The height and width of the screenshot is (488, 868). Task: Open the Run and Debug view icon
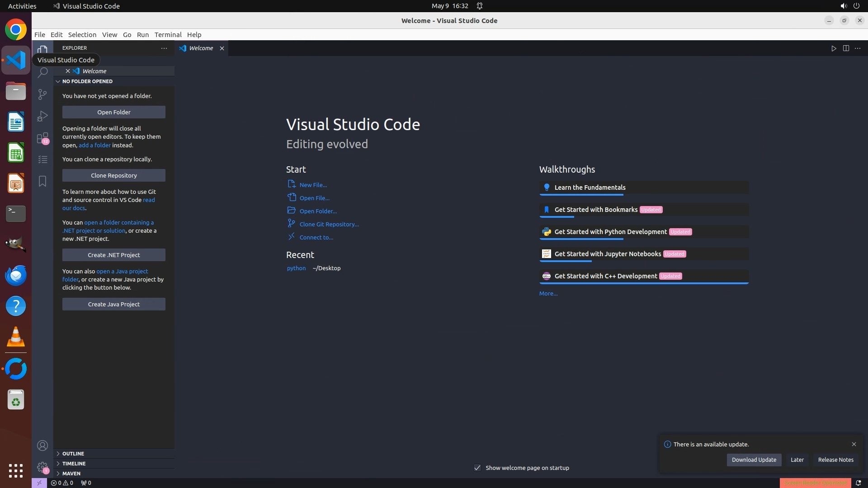click(42, 116)
